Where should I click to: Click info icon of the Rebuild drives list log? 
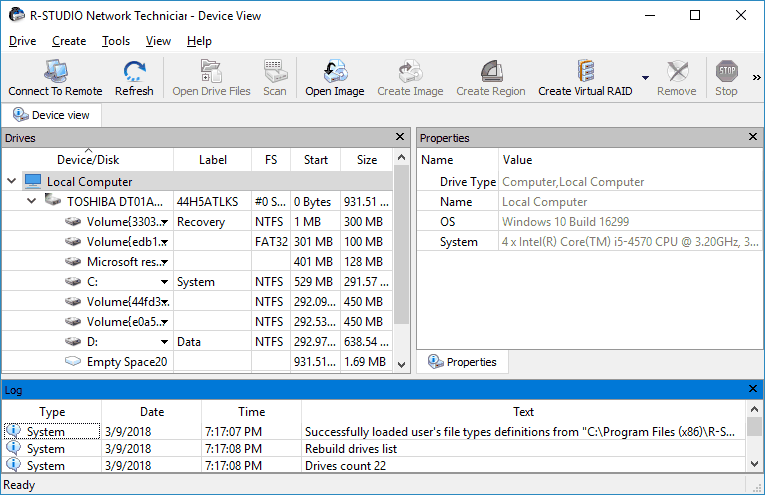click(13, 448)
